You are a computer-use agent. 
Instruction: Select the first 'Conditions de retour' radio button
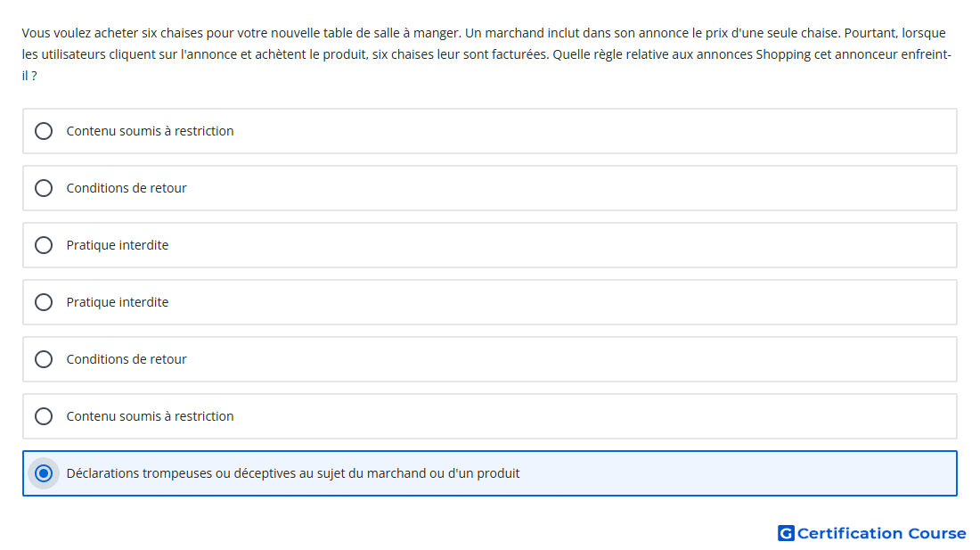click(44, 188)
